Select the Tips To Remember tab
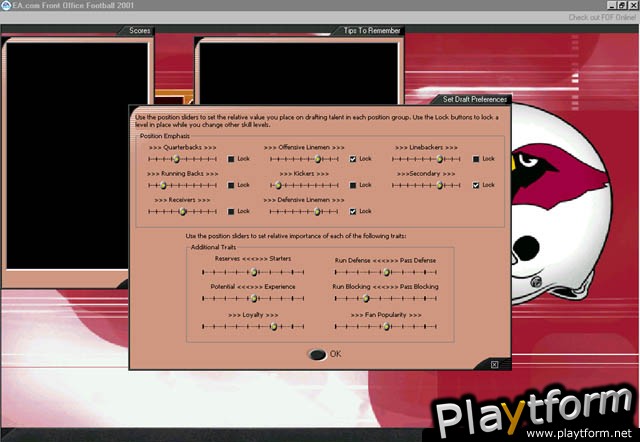The width and height of the screenshot is (640, 442). [x=371, y=31]
